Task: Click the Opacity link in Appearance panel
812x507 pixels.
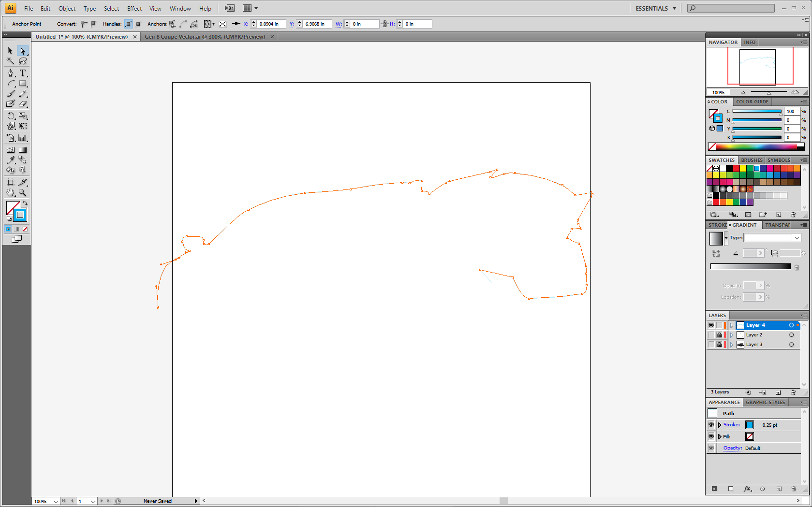Action: pos(732,448)
